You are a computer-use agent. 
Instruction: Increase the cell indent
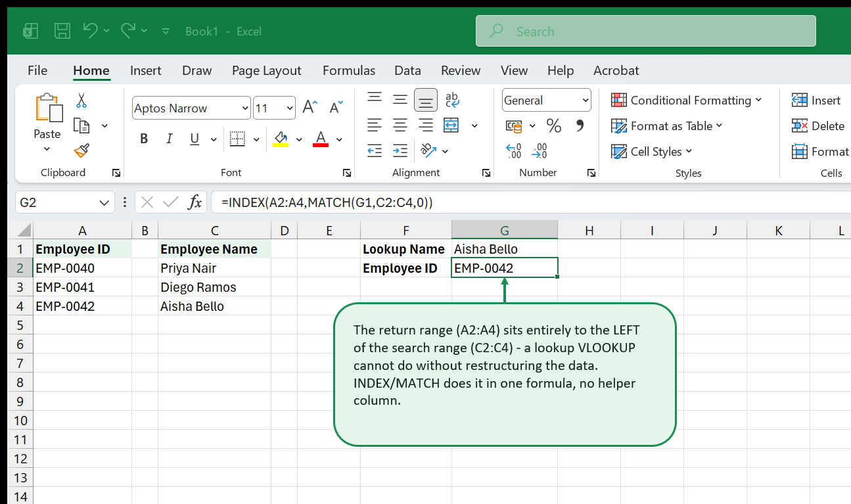(x=400, y=150)
